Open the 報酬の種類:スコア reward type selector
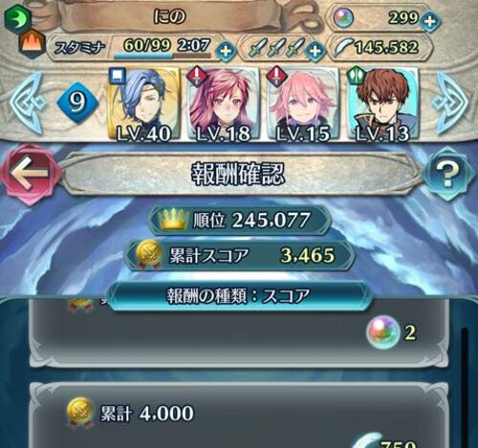 point(239,296)
